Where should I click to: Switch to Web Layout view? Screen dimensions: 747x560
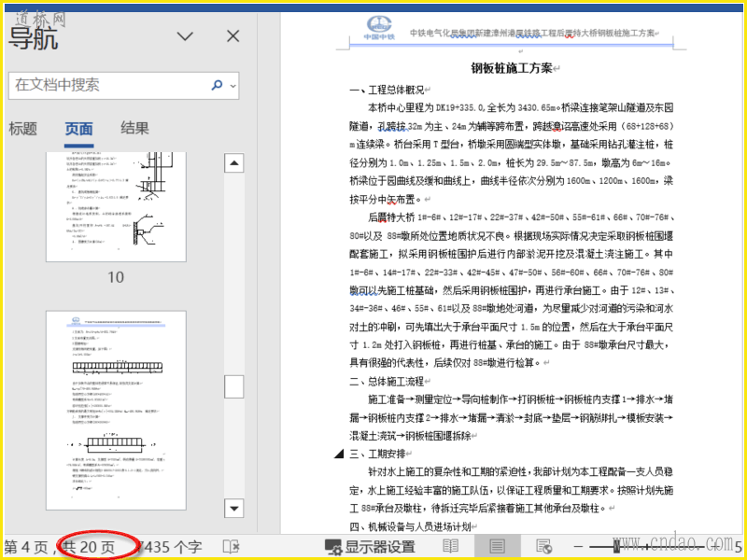(x=543, y=547)
